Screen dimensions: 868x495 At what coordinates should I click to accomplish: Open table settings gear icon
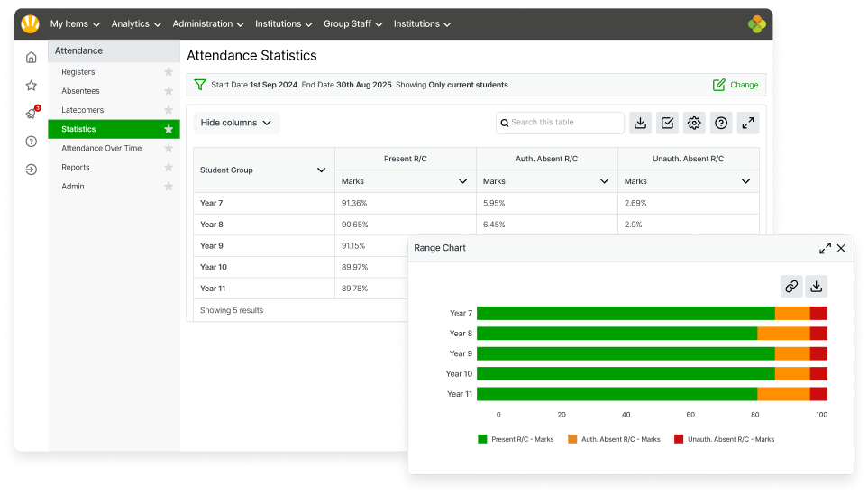[x=694, y=124]
